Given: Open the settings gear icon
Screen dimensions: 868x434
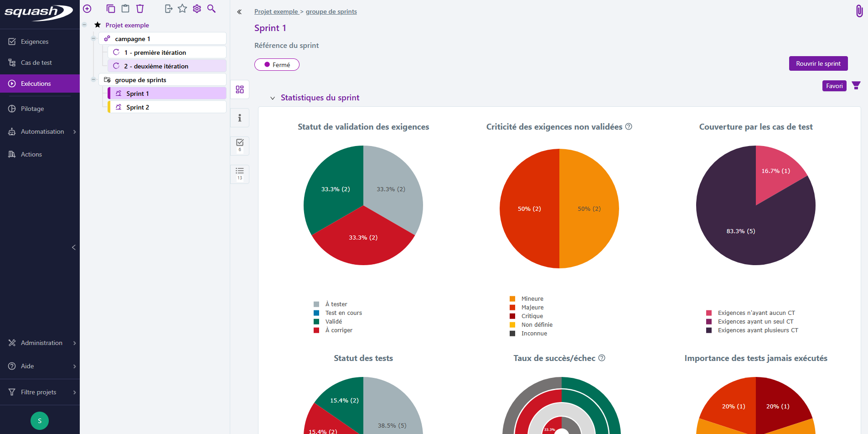Looking at the screenshot, I should (x=196, y=8).
